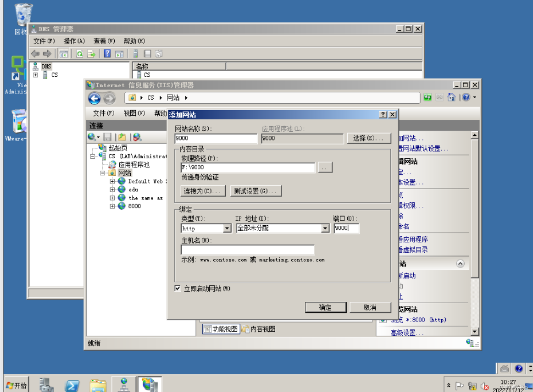The height and width of the screenshot is (392, 533).
Task: Open PowerShell from the taskbar
Action: point(72,385)
